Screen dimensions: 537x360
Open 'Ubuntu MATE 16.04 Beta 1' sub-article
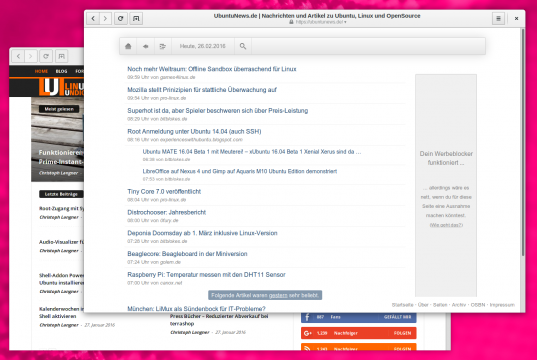coord(252,152)
